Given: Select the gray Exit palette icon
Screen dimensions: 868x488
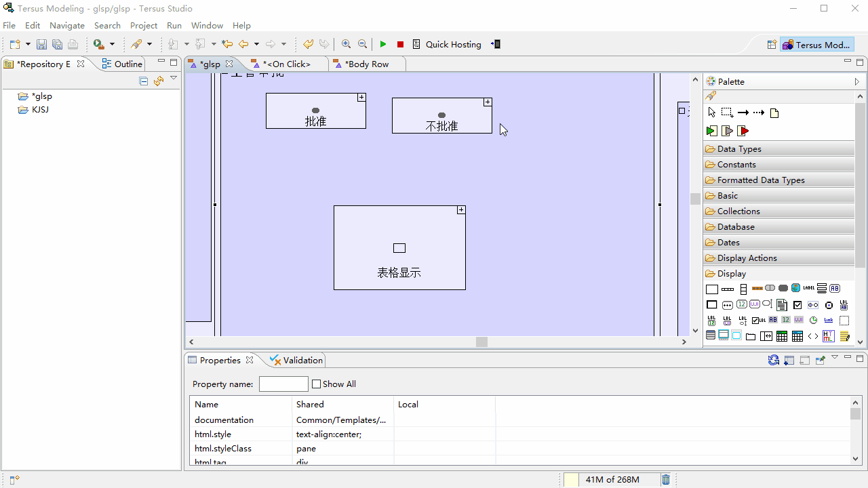Looking at the screenshot, I should pyautogui.click(x=727, y=131).
